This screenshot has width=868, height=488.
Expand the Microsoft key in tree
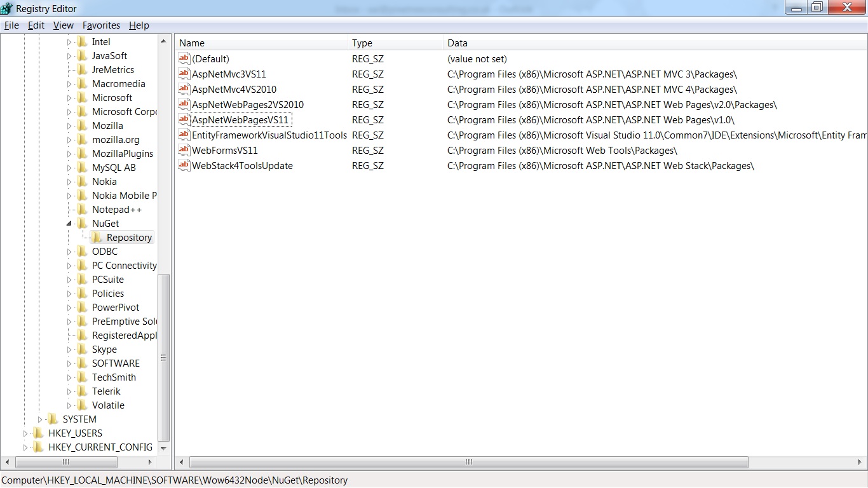(x=69, y=98)
